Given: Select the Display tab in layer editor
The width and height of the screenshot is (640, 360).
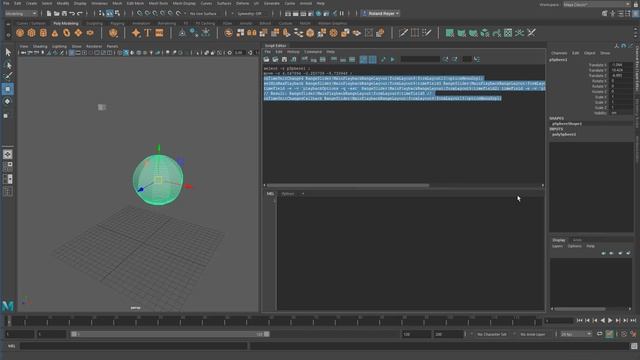Looking at the screenshot, I should 559,240.
